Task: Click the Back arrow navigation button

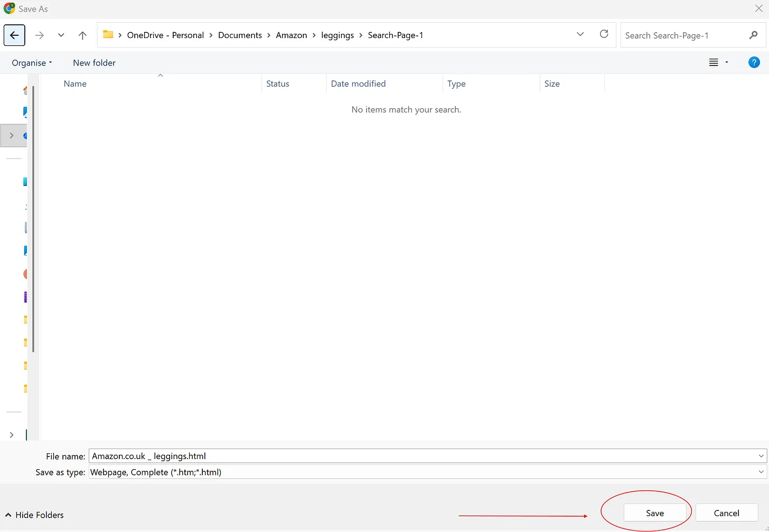Action: click(x=14, y=35)
